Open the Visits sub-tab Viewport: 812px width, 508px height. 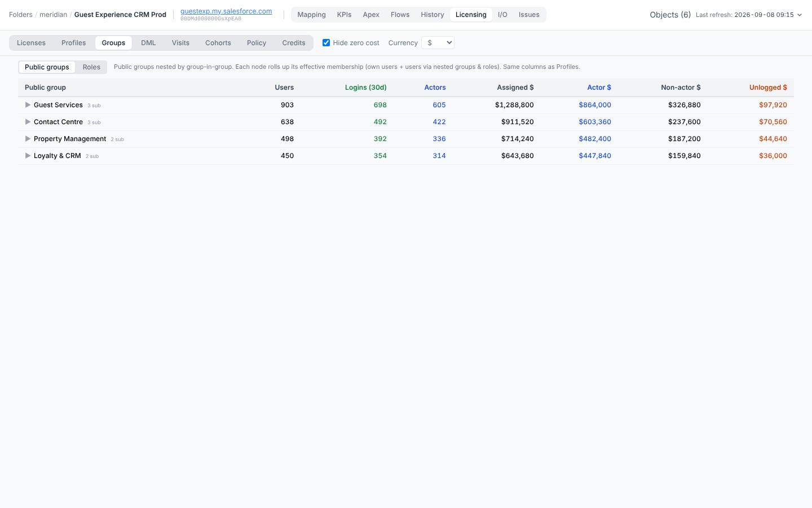pyautogui.click(x=180, y=43)
